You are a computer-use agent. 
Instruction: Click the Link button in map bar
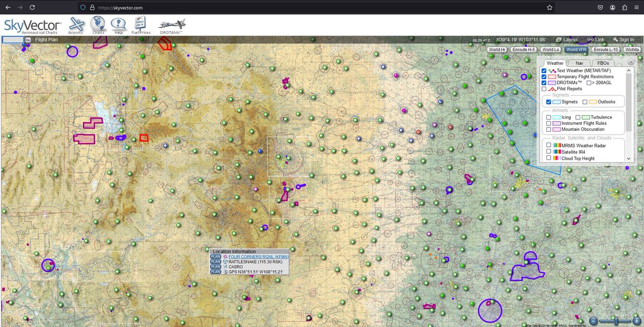pyautogui.click(x=595, y=40)
